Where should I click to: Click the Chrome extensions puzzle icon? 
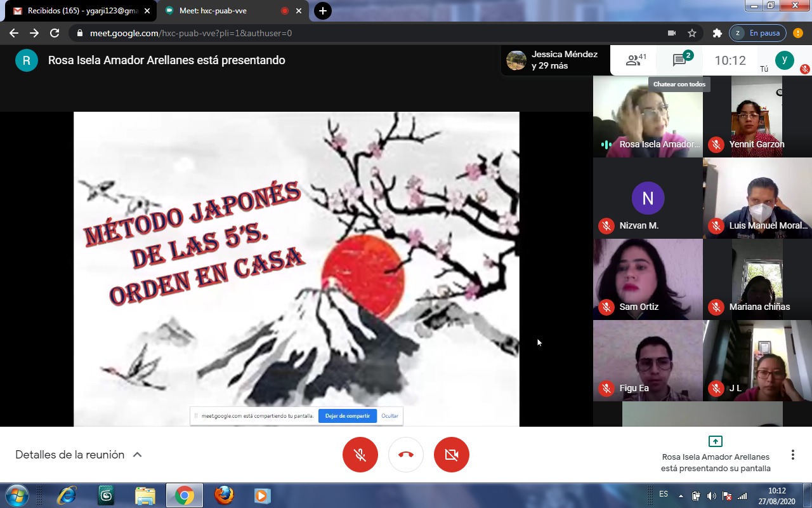coord(717,33)
